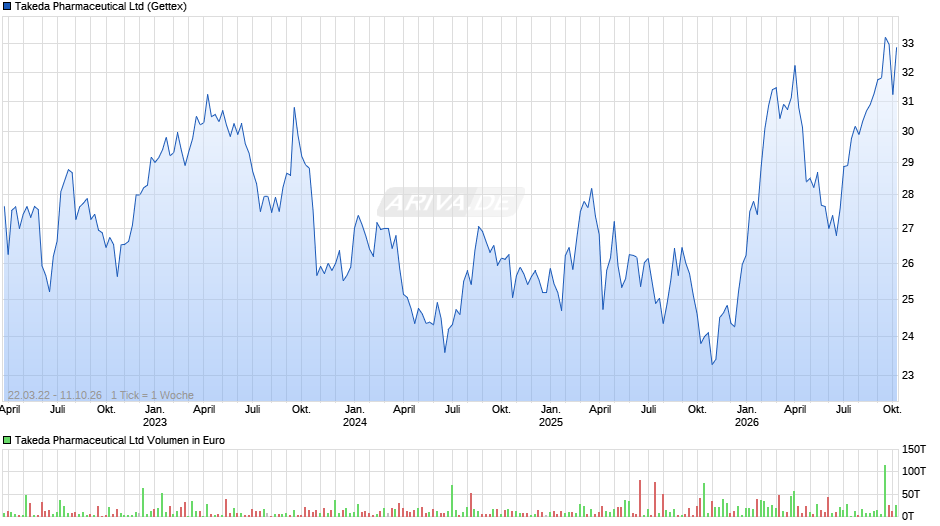The image size is (940, 526).
Task: Click the price axis label 25
Action: click(908, 299)
